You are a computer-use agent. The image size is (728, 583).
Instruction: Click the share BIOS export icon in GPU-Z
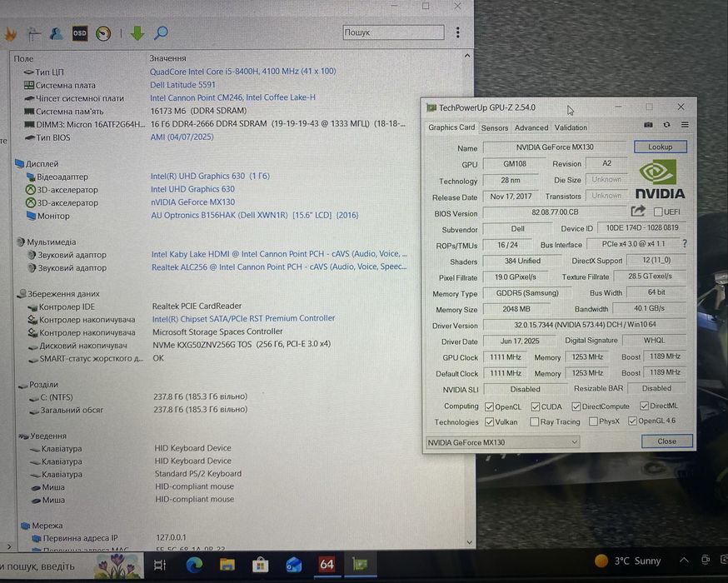click(x=638, y=212)
